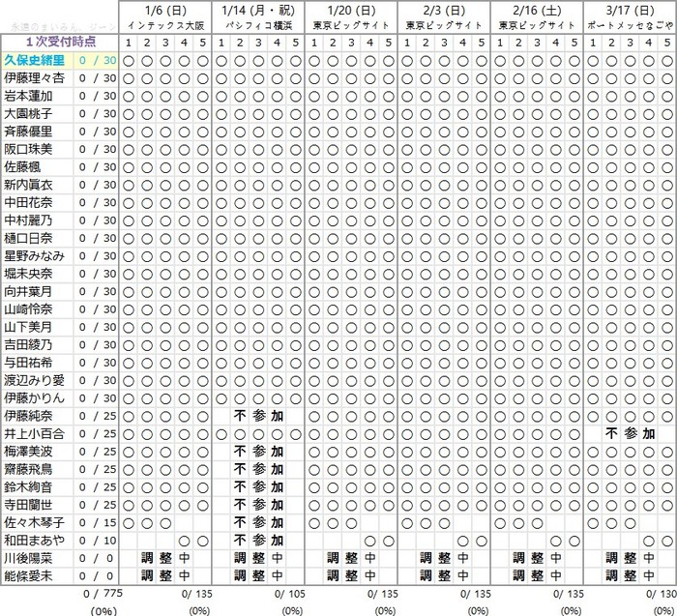
Task: Click slot 3 circle for 佐々木琴子 on 2/16
Action: pos(537,523)
